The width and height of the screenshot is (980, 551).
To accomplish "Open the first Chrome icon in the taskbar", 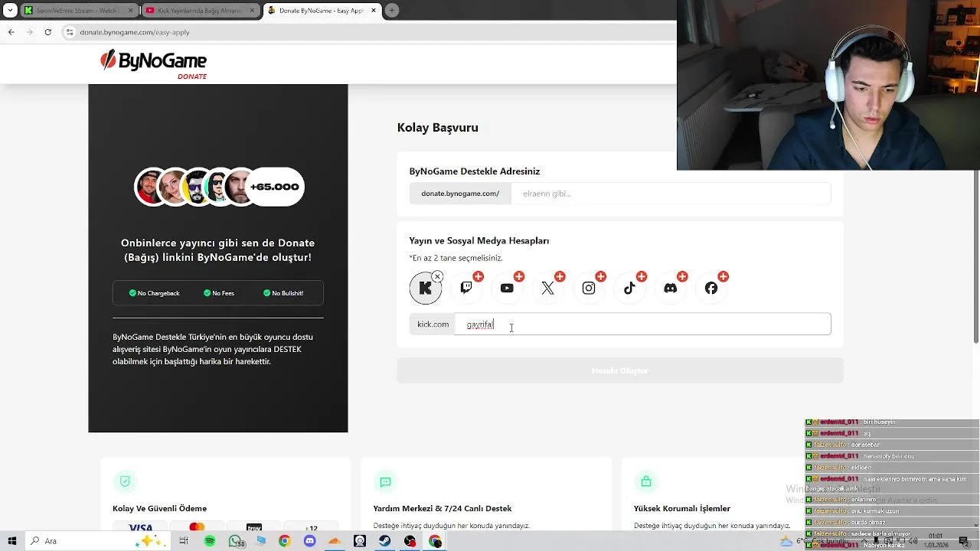I will click(285, 541).
